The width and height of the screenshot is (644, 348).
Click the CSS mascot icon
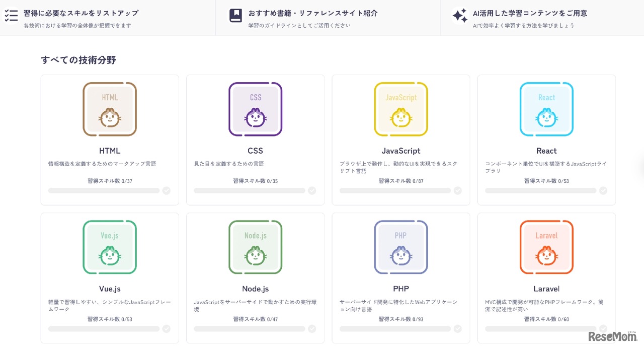pyautogui.click(x=255, y=109)
